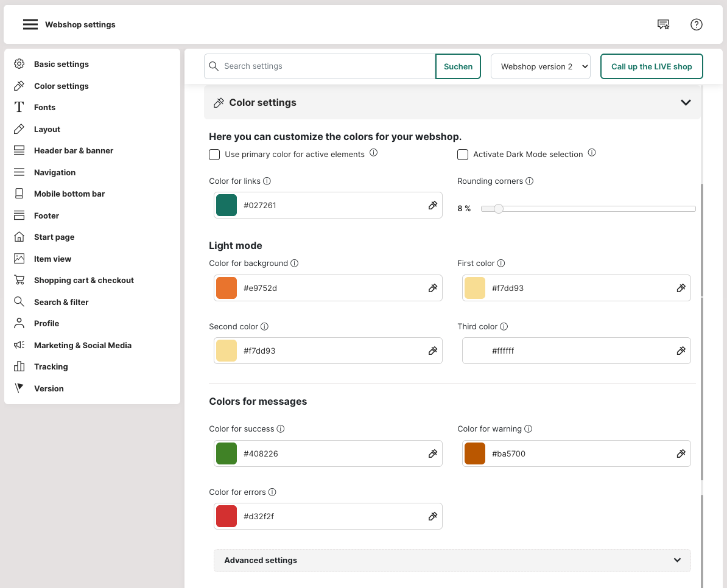Click info icon next to Rounding corners
Image resolution: width=727 pixels, height=588 pixels.
[x=529, y=181]
